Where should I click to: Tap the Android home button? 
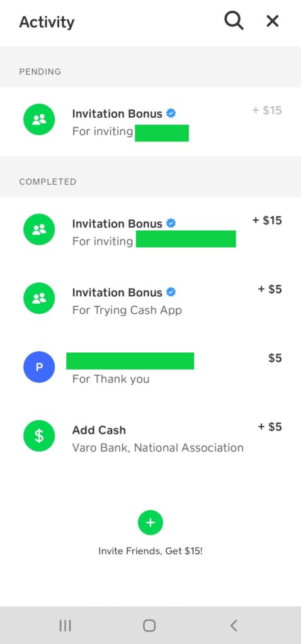pyautogui.click(x=149, y=626)
